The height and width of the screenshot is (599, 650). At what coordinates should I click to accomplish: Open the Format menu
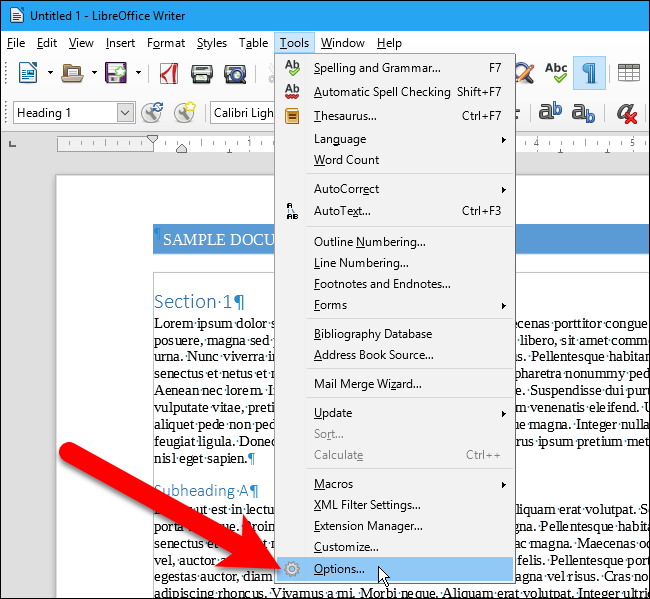166,43
